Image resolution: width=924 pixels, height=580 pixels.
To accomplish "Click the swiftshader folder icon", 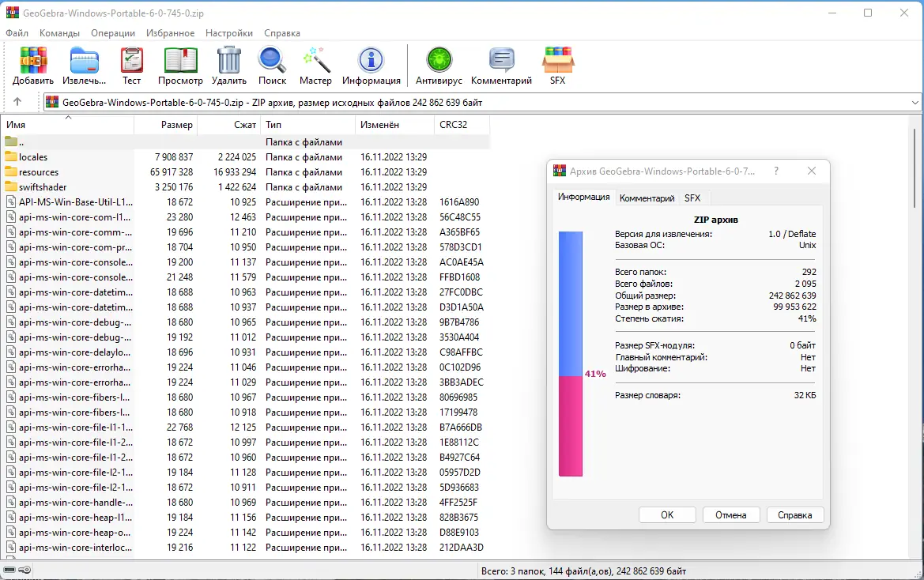I will pos(10,186).
